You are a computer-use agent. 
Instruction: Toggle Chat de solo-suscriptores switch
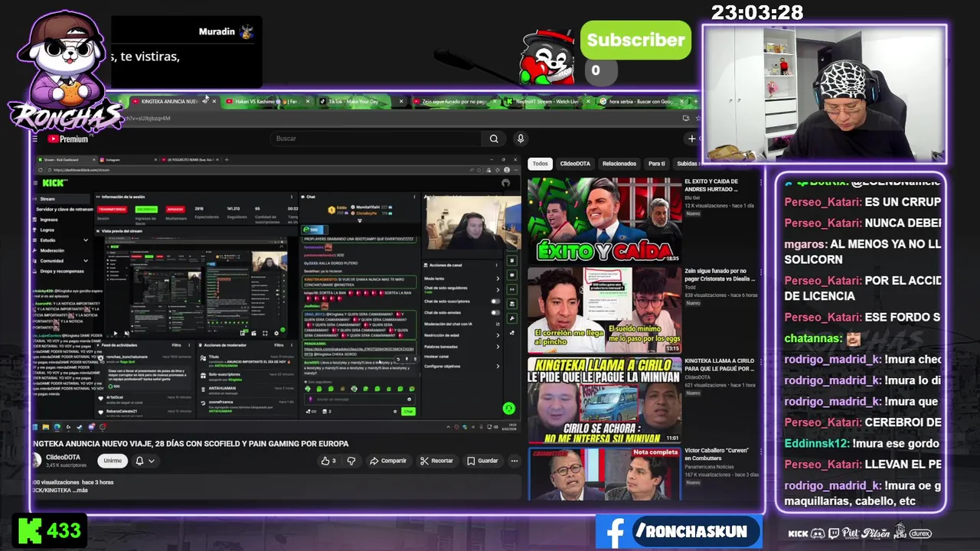[495, 302]
